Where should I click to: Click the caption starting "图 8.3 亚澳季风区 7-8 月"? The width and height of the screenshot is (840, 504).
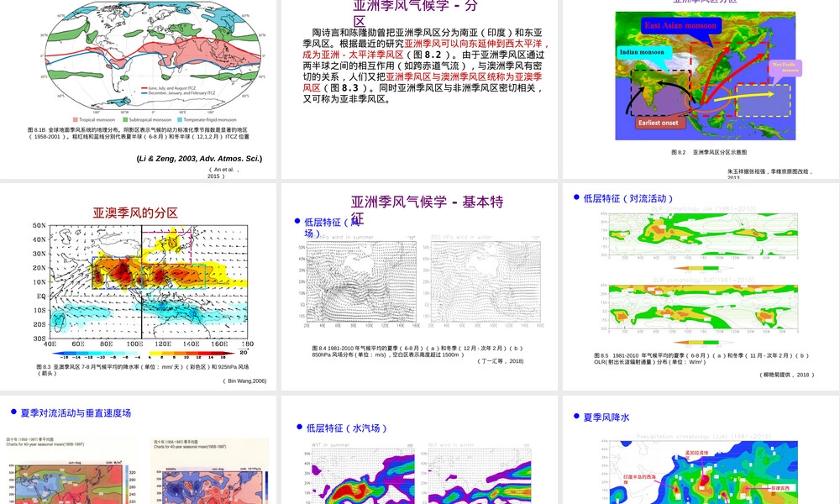tap(143, 370)
